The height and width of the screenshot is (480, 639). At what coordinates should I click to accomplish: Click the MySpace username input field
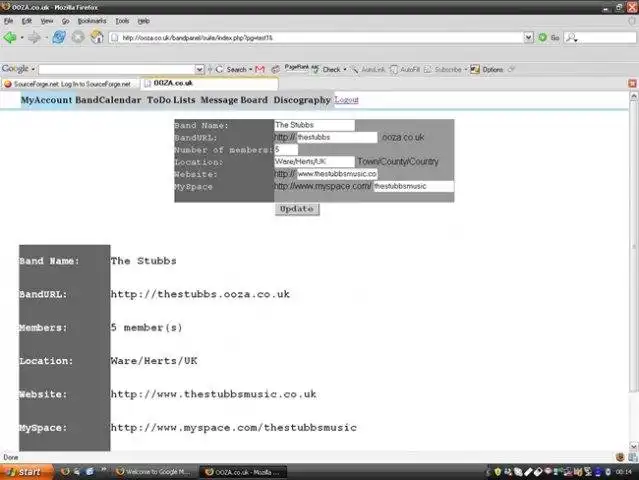click(413, 186)
